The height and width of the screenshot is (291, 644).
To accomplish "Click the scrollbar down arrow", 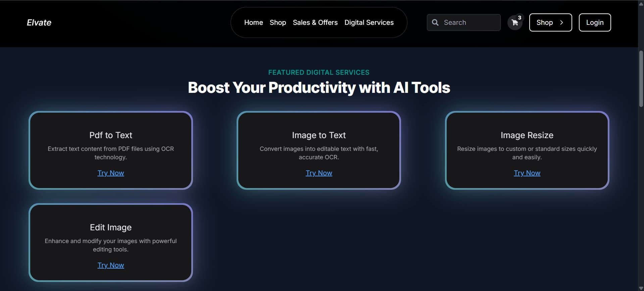I will click(641, 288).
